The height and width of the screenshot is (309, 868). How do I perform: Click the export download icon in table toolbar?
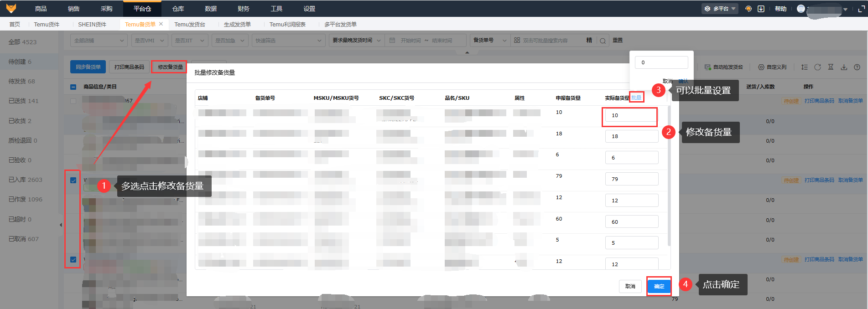[x=844, y=67]
